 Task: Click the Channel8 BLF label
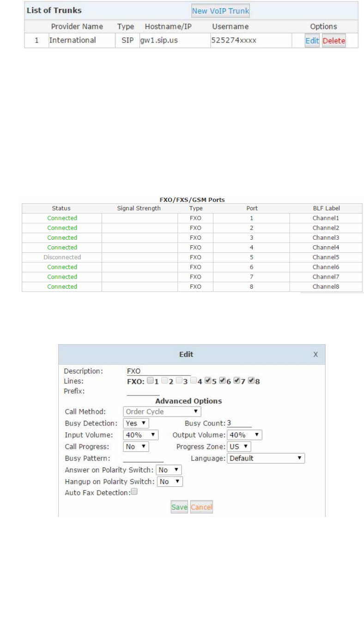click(x=326, y=286)
